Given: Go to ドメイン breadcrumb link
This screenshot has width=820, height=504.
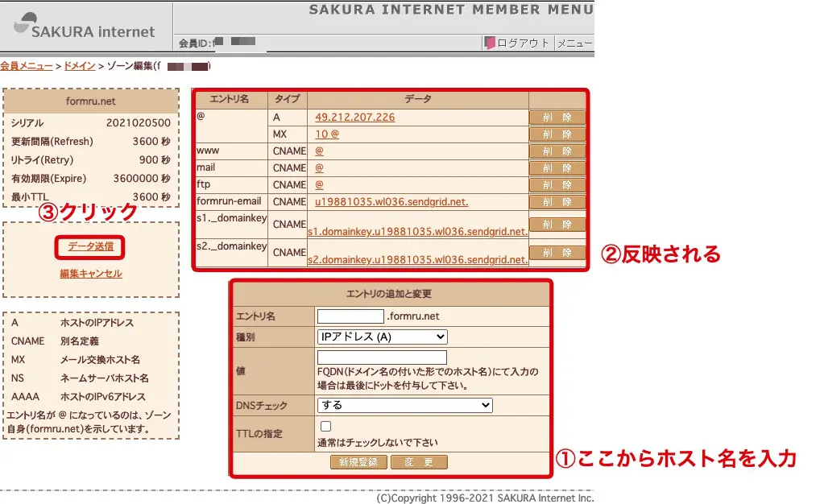Looking at the screenshot, I should point(80,66).
